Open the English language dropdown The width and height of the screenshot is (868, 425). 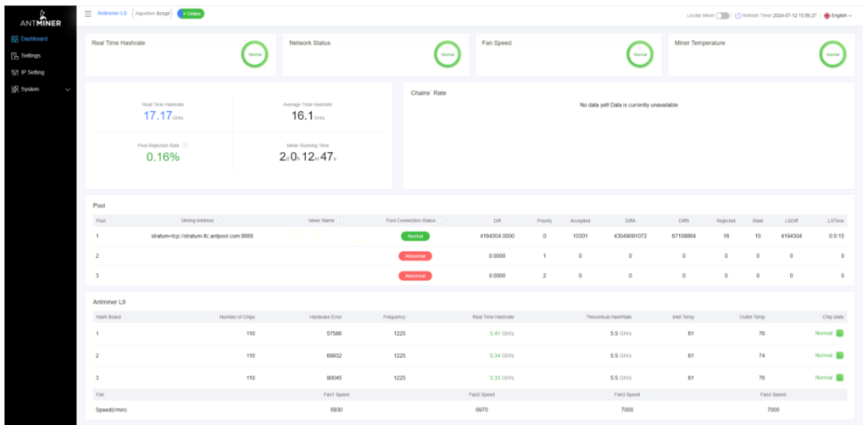tap(837, 15)
